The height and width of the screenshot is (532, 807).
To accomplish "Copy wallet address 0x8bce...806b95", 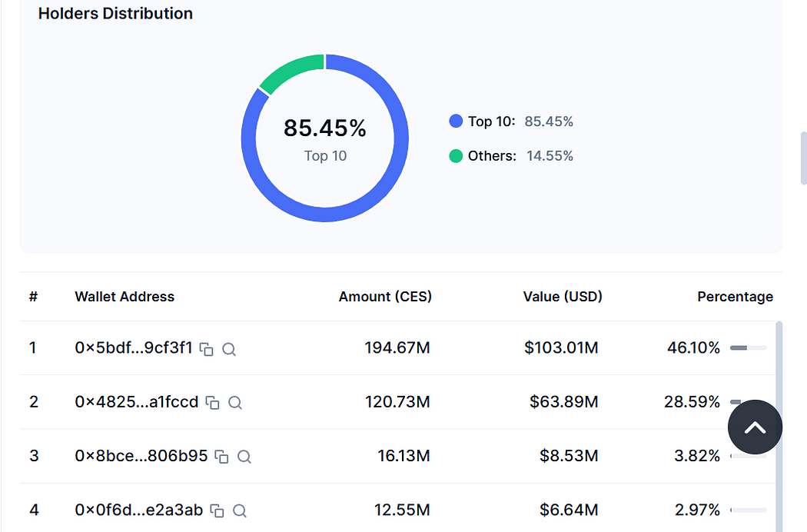I will [222, 457].
